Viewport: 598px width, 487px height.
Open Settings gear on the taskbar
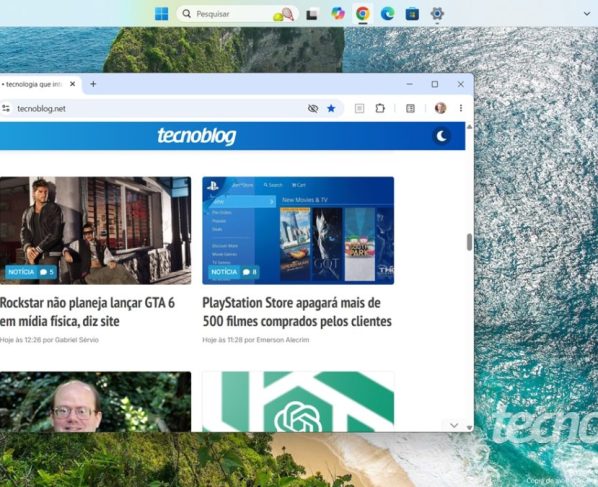tap(437, 14)
